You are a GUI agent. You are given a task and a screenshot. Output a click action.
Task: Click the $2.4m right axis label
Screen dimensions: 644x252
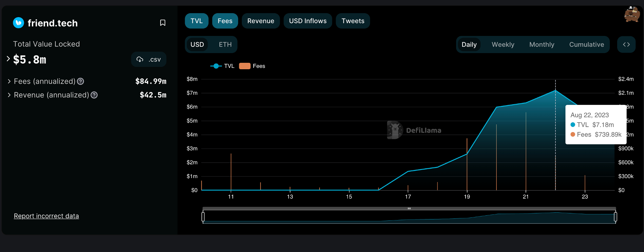point(626,79)
